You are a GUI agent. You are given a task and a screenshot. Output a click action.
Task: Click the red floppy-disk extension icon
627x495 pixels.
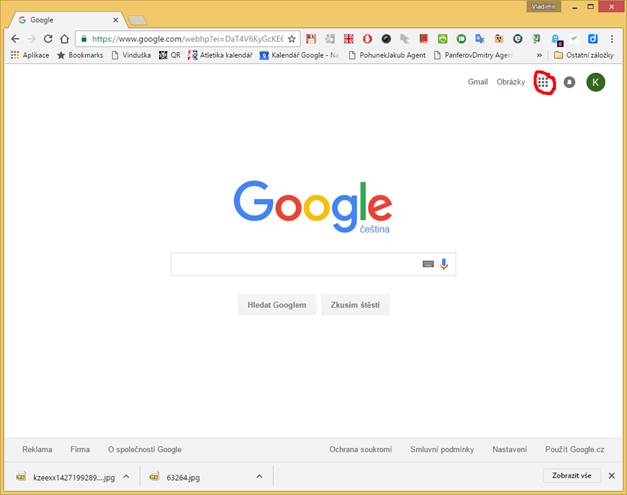[x=311, y=39]
